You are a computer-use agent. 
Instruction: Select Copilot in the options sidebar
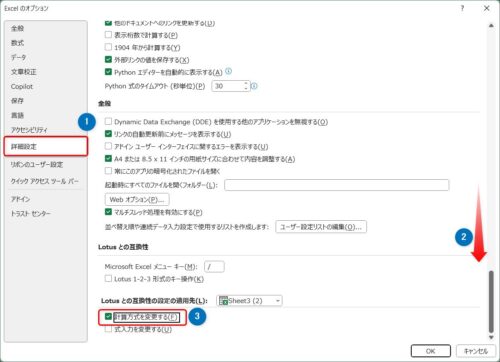point(22,86)
